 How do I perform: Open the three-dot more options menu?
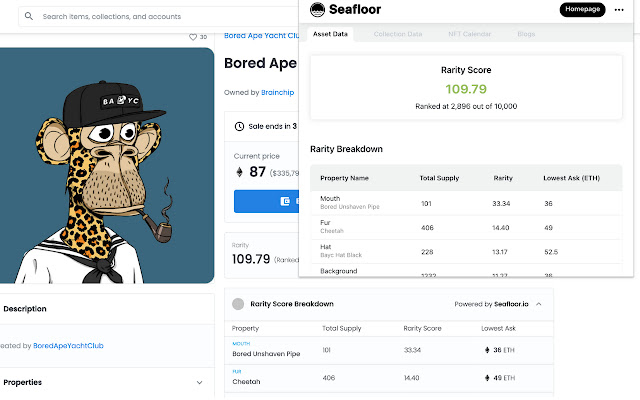coord(619,9)
